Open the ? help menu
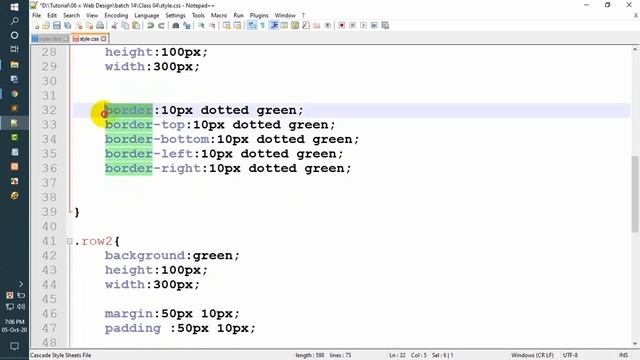The height and width of the screenshot is (360, 640). click(x=303, y=16)
